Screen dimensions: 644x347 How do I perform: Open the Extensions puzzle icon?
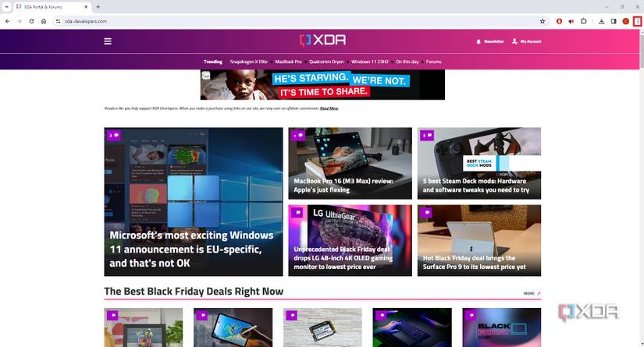pyautogui.click(x=583, y=21)
